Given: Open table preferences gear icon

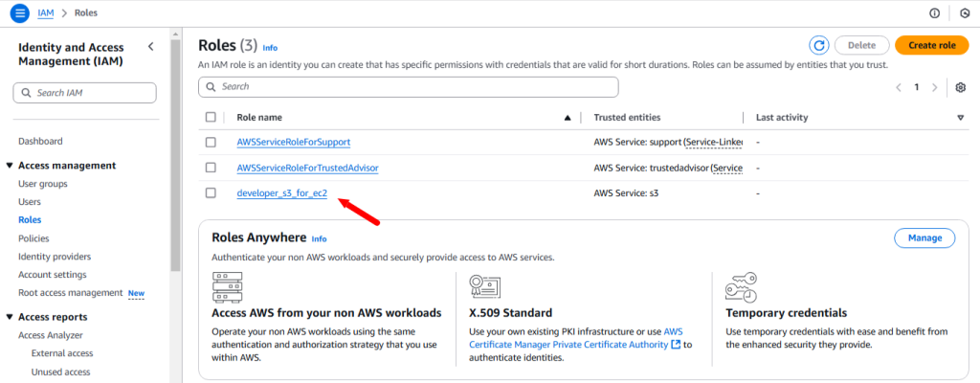Looking at the screenshot, I should click(x=961, y=88).
